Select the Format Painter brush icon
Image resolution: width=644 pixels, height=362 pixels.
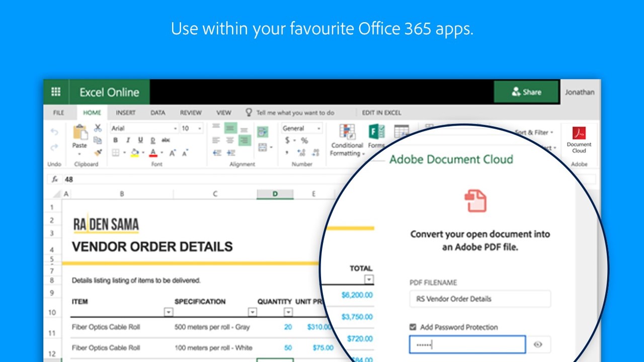click(98, 152)
